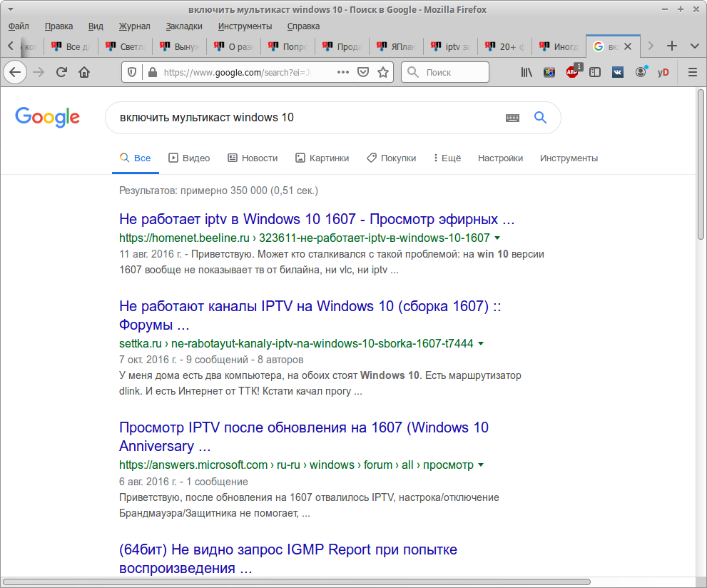Open the Инструменты search tools
Screen dimensions: 707x588
click(569, 158)
